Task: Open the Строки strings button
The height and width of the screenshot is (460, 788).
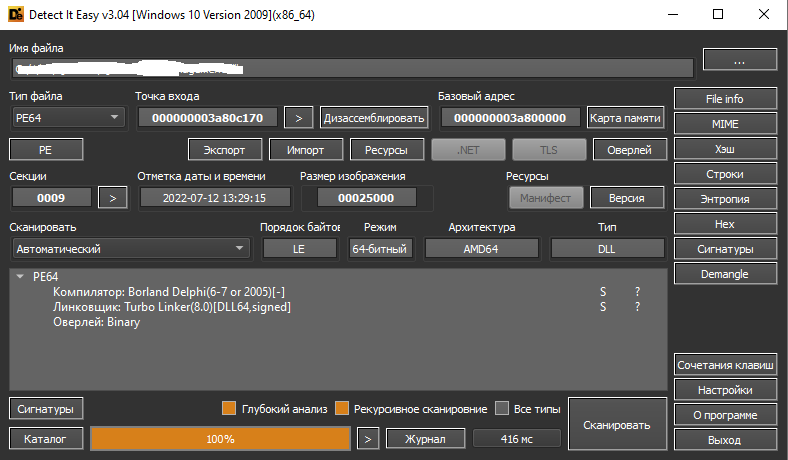Action: pyautogui.click(x=725, y=174)
